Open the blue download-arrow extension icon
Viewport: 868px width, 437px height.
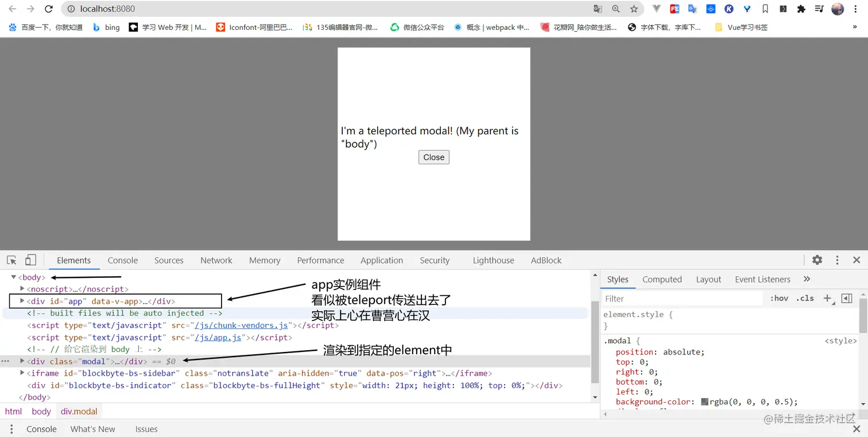711,9
